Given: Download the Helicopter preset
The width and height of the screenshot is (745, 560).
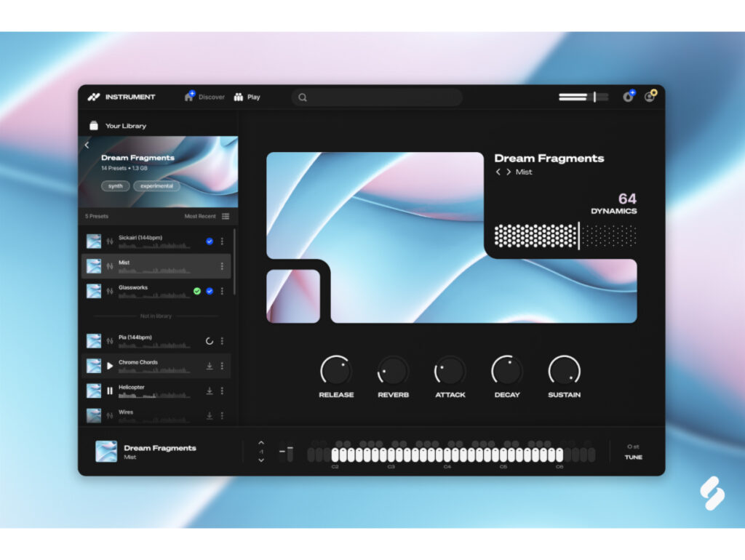Looking at the screenshot, I should click(209, 391).
